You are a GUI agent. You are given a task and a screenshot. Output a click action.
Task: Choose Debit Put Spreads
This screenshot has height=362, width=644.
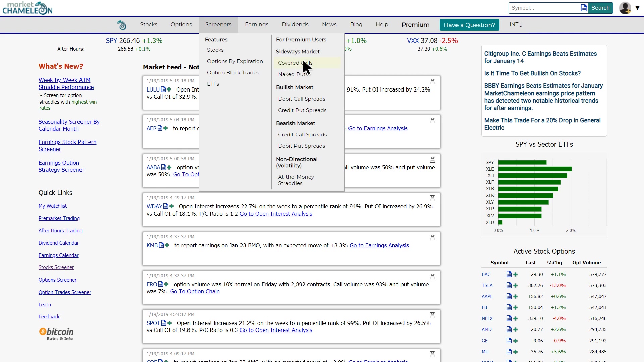[302, 146]
